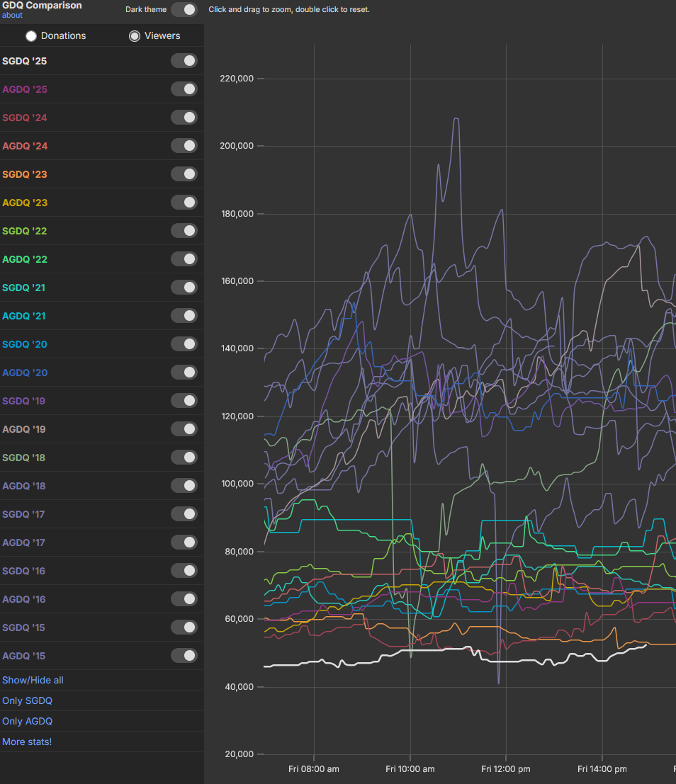Click the Only SGDQ link
The image size is (676, 784).
coord(27,700)
